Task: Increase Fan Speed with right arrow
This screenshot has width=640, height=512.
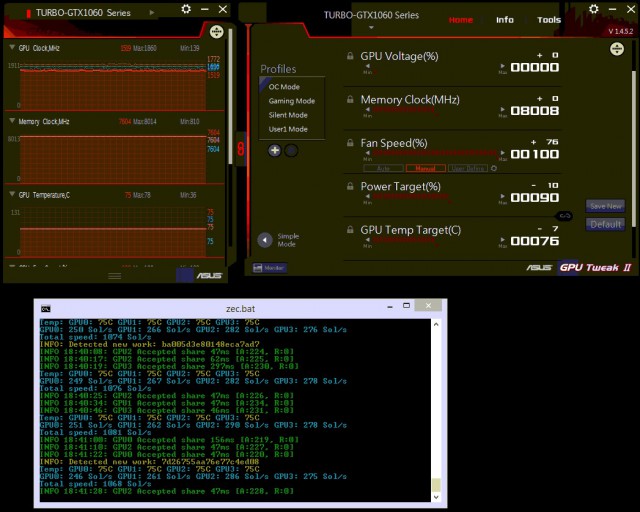Action: click(x=502, y=153)
